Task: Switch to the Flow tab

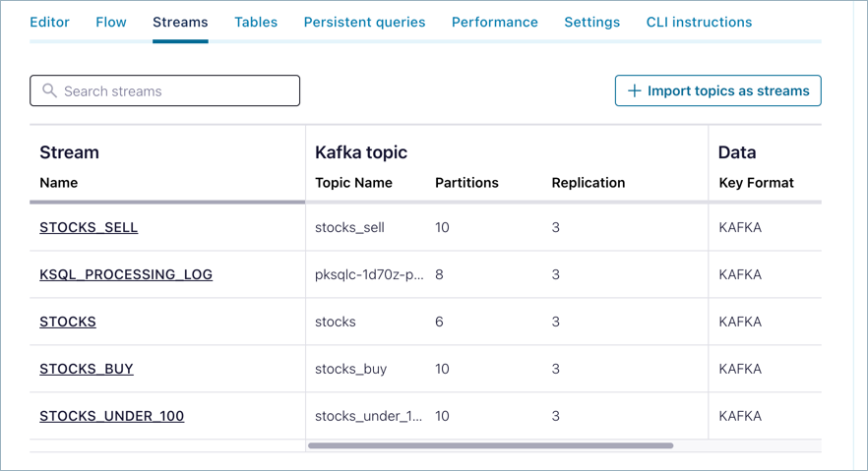Action: (111, 22)
